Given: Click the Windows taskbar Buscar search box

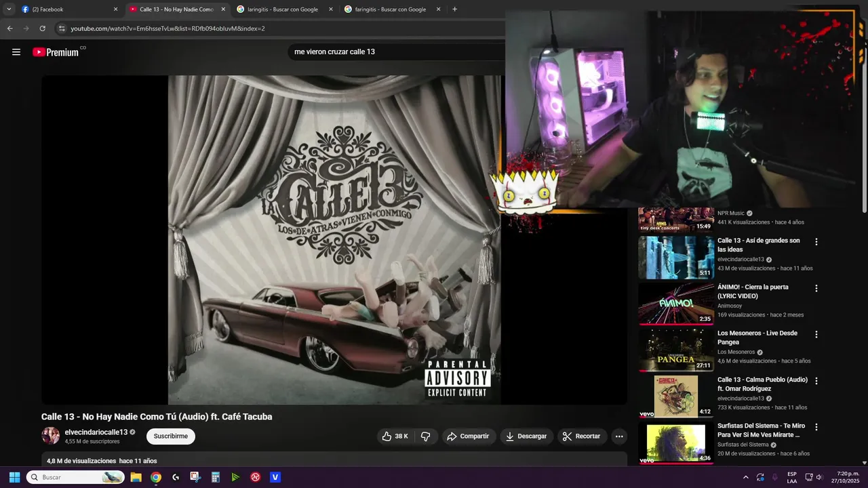Looking at the screenshot, I should [75, 477].
